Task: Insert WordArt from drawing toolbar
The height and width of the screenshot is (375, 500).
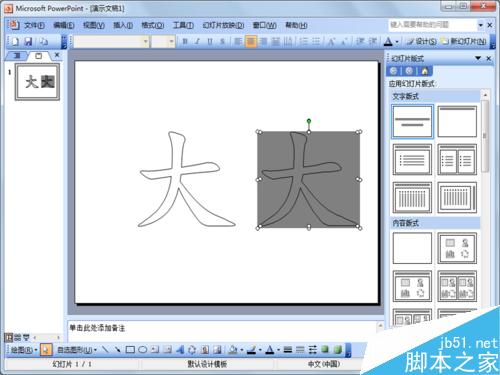Action: (x=180, y=350)
